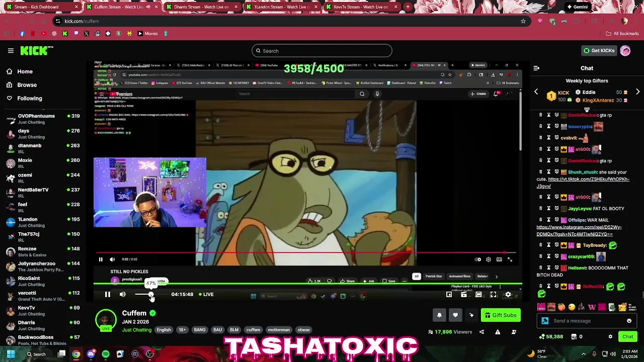
Task: Collapse the top gifters leaderboard
Action: [587, 110]
